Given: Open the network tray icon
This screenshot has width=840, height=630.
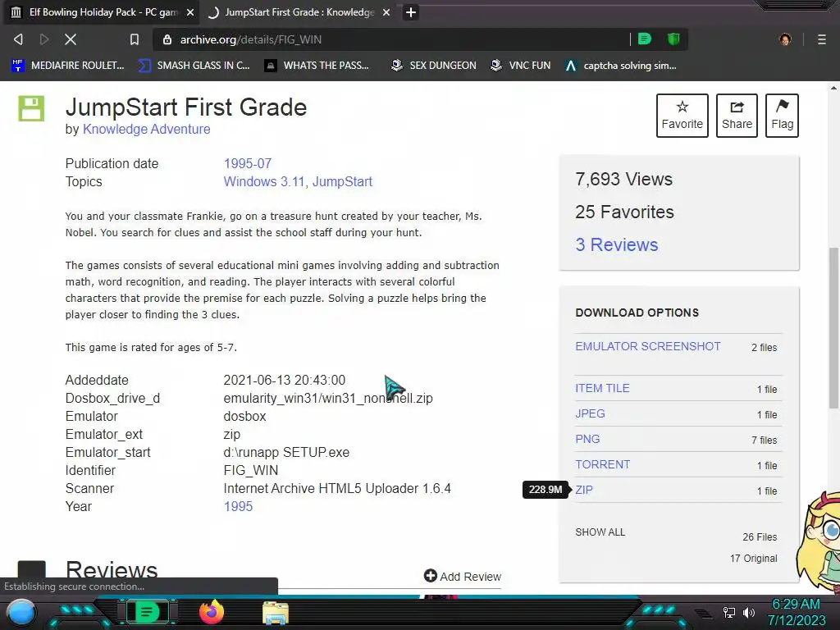Looking at the screenshot, I should point(729,612).
